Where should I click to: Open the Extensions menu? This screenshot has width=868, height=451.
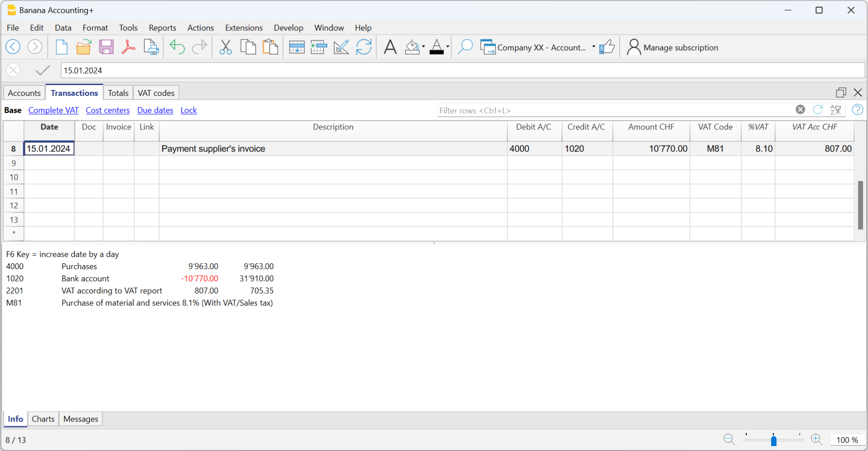(244, 28)
